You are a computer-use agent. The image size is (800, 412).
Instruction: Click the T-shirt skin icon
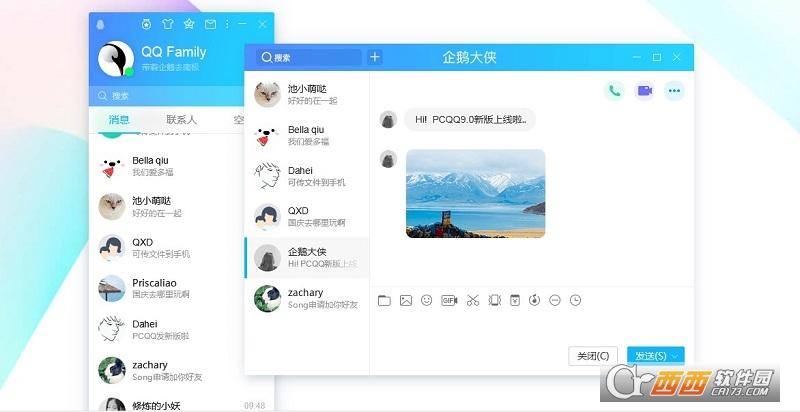point(167,24)
